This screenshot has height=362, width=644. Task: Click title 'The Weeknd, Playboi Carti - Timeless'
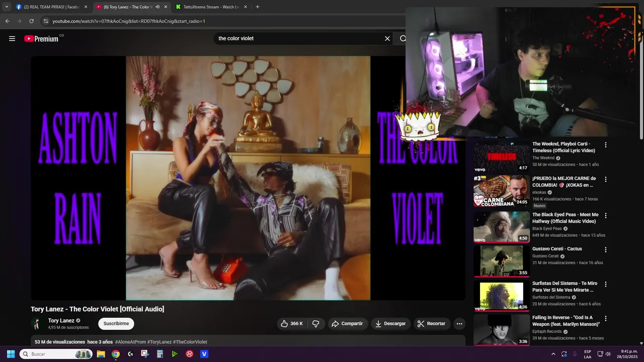click(x=564, y=147)
